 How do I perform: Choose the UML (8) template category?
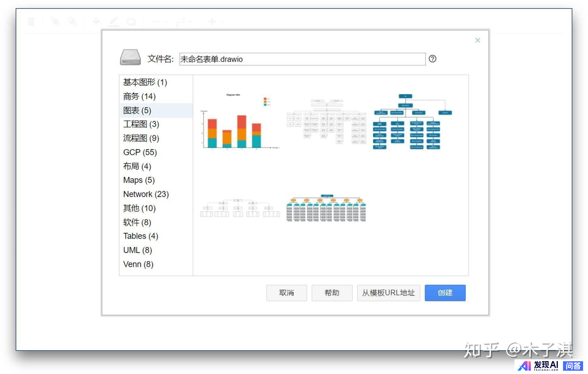(137, 250)
